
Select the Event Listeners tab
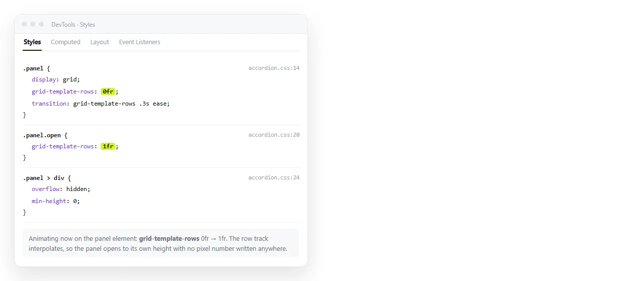click(x=139, y=42)
